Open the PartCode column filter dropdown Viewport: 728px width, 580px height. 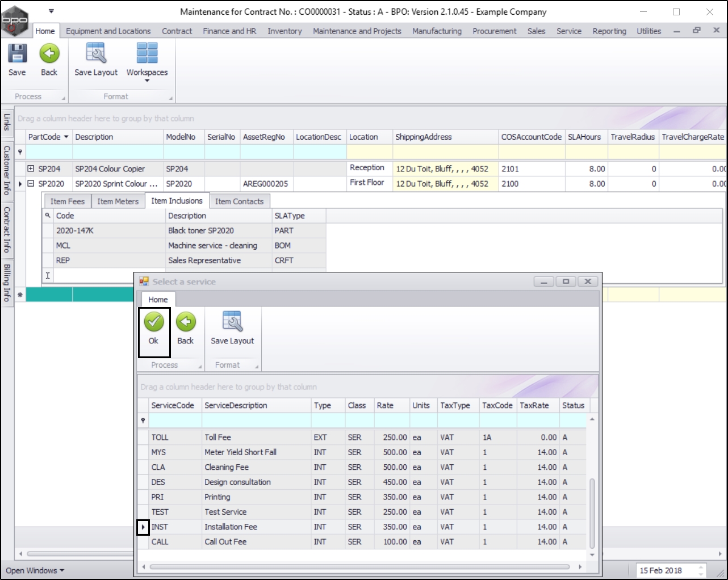(x=66, y=137)
